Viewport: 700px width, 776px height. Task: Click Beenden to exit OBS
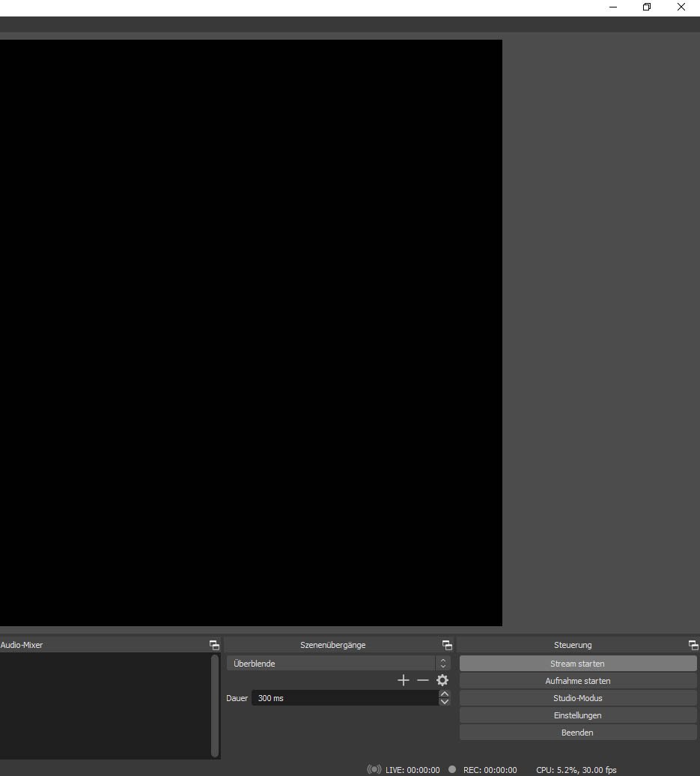(x=578, y=733)
